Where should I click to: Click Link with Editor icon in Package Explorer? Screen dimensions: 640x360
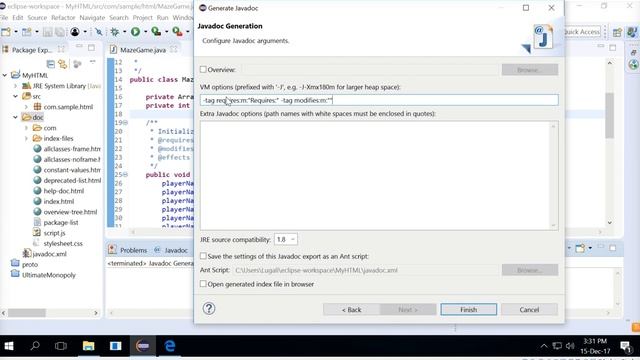63,64
